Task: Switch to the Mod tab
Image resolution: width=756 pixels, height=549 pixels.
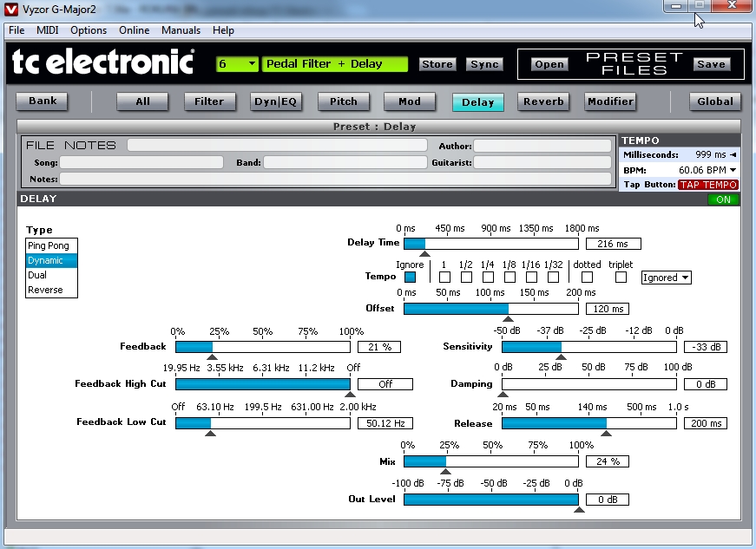Action: coord(410,101)
